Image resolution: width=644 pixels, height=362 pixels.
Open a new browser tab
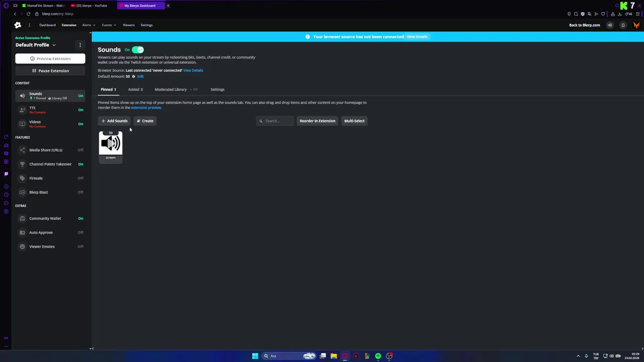pyautogui.click(x=168, y=6)
